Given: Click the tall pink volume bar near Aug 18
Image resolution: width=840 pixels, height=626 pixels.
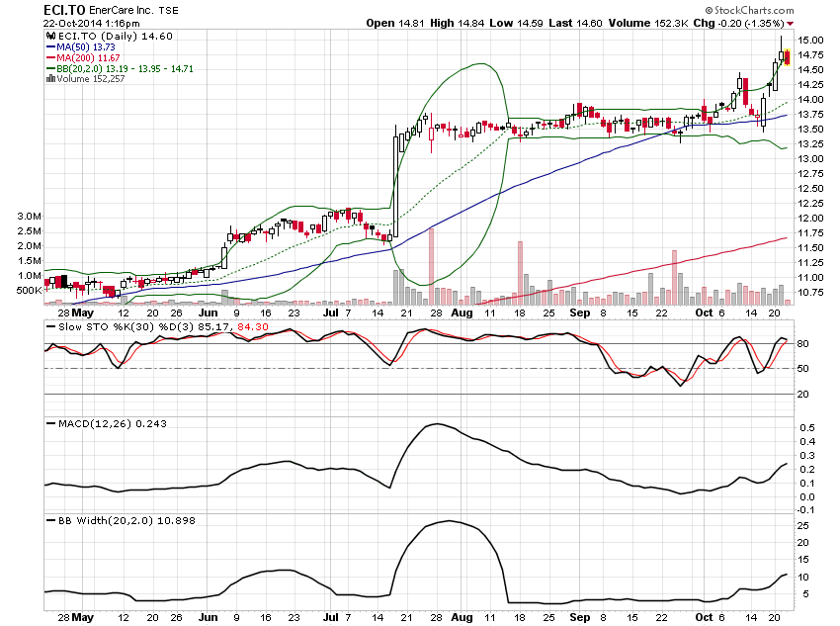Looking at the screenshot, I should coord(520,273).
